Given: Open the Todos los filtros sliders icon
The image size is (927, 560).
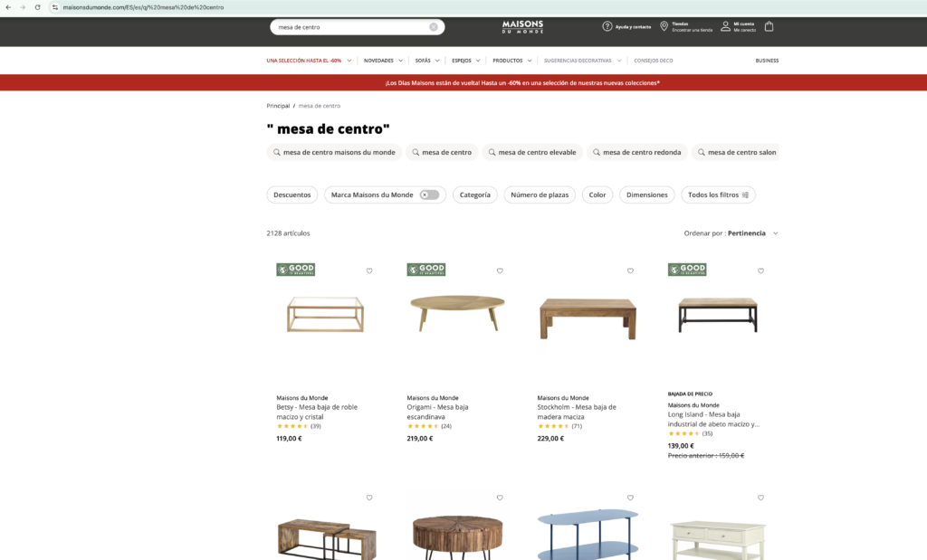Looking at the screenshot, I should pos(745,195).
